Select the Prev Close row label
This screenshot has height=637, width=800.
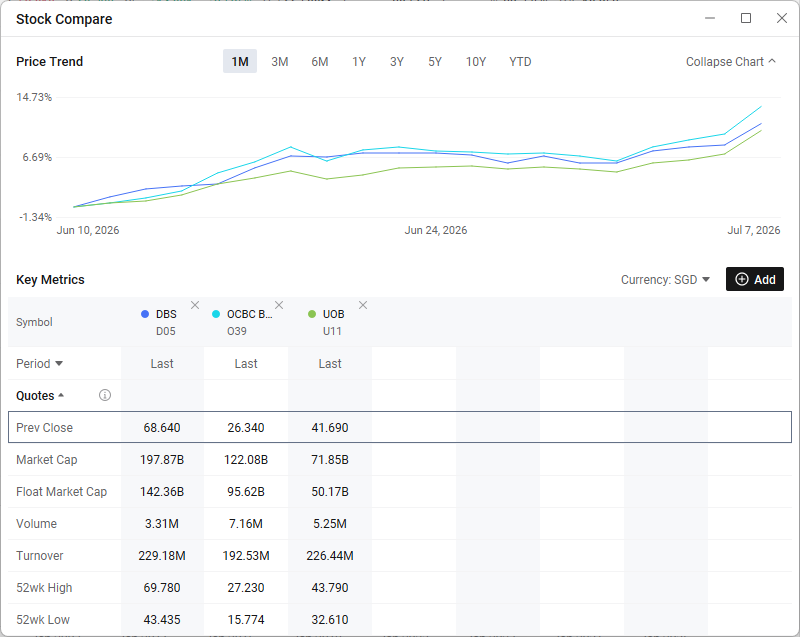pos(44,428)
